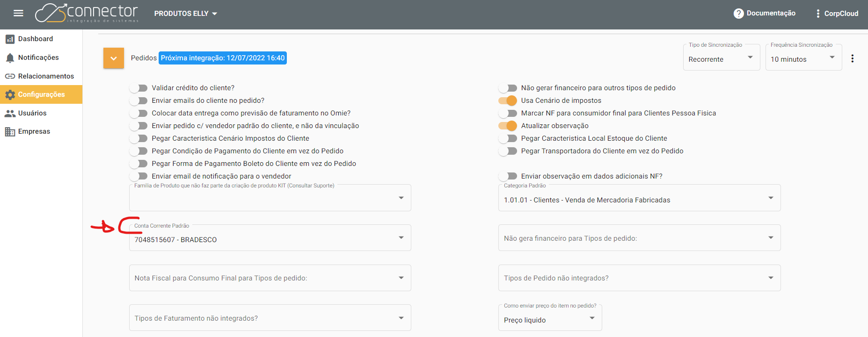Open Nota Fiscal para Consumo Final dropdown

[x=270, y=278]
